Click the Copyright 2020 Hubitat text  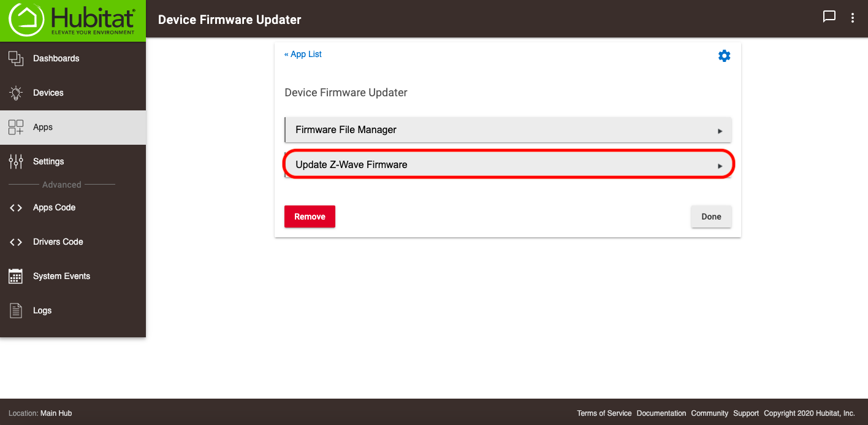(809, 413)
